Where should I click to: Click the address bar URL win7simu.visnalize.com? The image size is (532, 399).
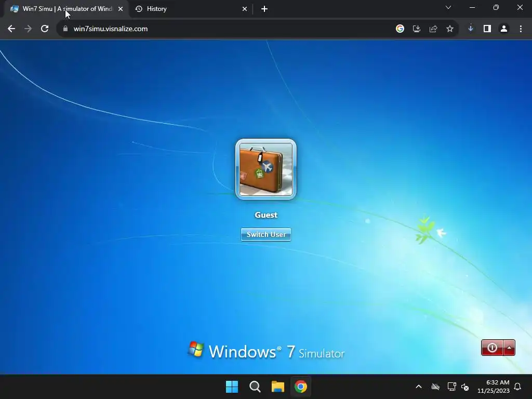pyautogui.click(x=111, y=29)
